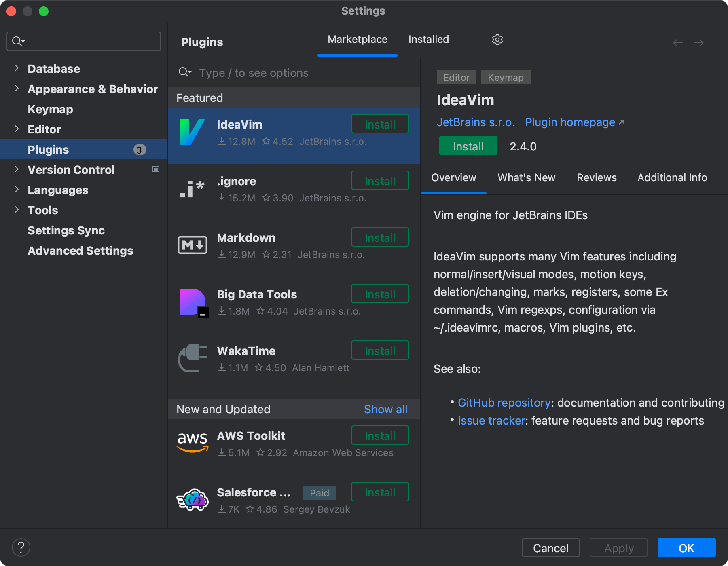Click Install for the IdeaVim plugin
The height and width of the screenshot is (566, 728).
pyautogui.click(x=379, y=124)
